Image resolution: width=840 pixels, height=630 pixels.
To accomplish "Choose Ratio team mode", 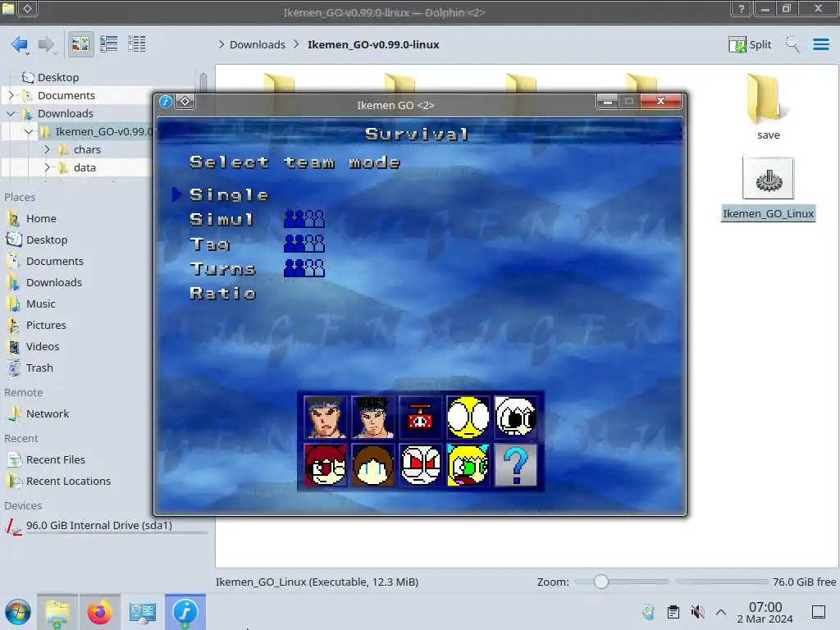I will pos(223,294).
